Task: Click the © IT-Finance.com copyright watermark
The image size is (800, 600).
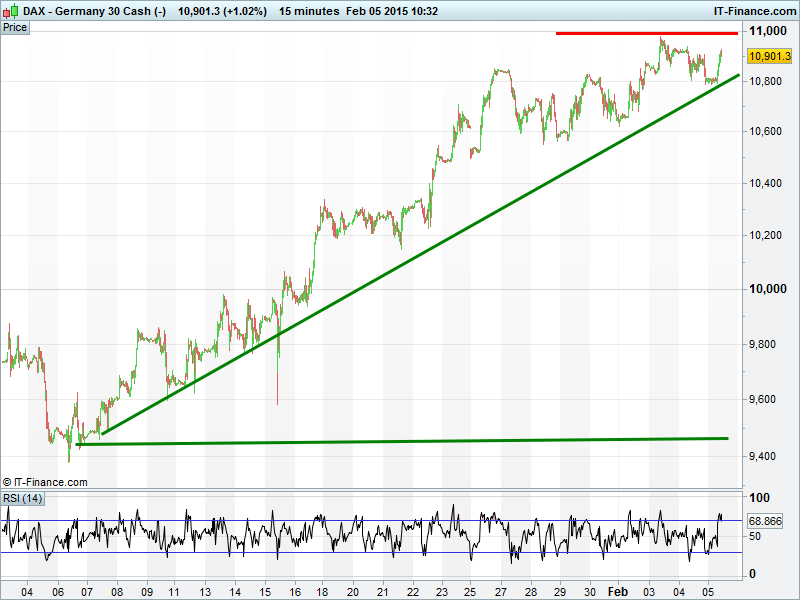Action: (45, 482)
